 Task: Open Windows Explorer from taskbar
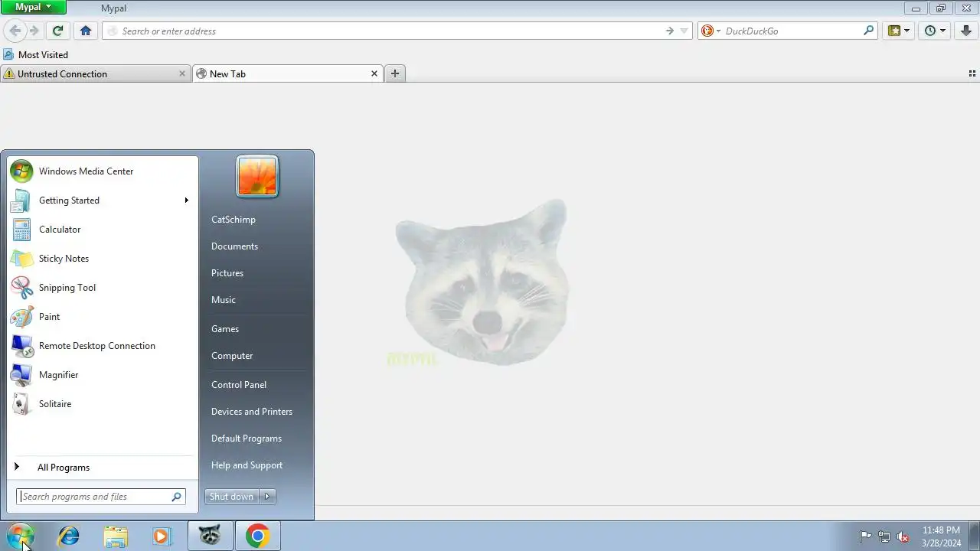click(x=116, y=536)
